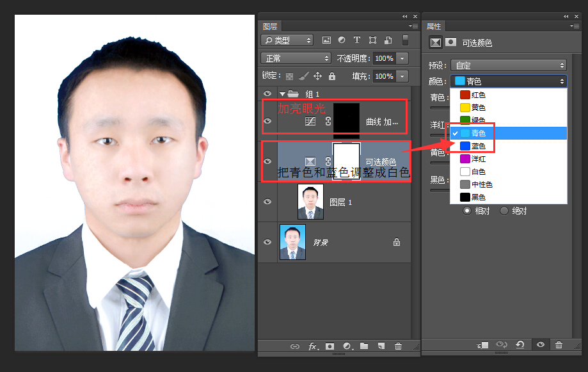Create a new layer from Layers footer
588x372 pixels.
point(381,346)
